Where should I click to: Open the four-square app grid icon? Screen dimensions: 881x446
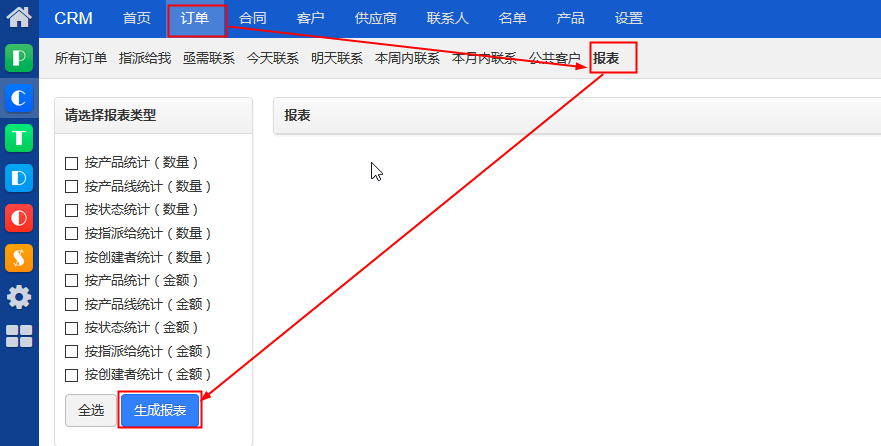[19, 336]
